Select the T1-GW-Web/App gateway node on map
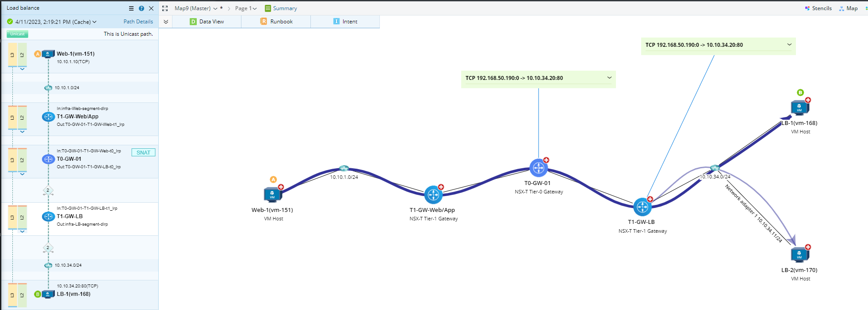Image resolution: width=868 pixels, height=310 pixels. (433, 194)
